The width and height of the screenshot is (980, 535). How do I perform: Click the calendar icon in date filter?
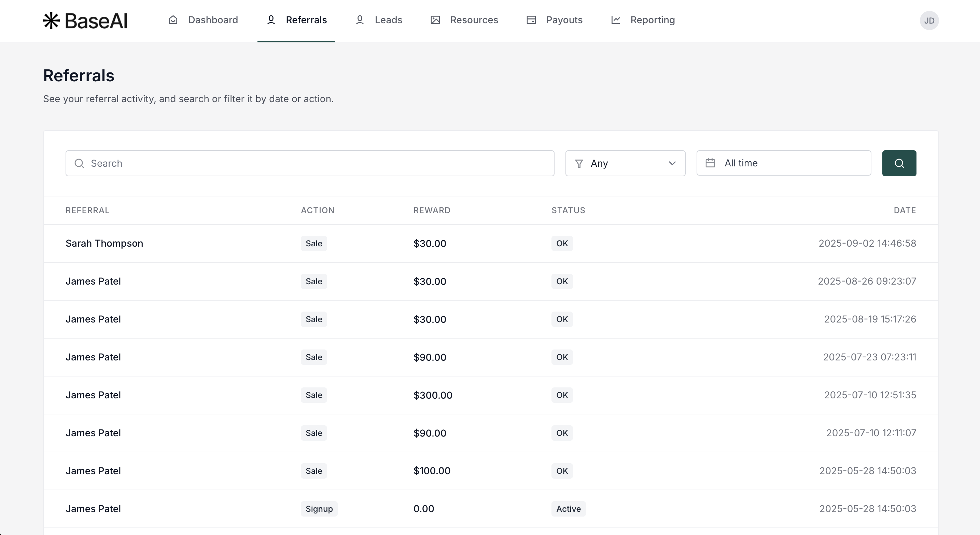point(710,163)
